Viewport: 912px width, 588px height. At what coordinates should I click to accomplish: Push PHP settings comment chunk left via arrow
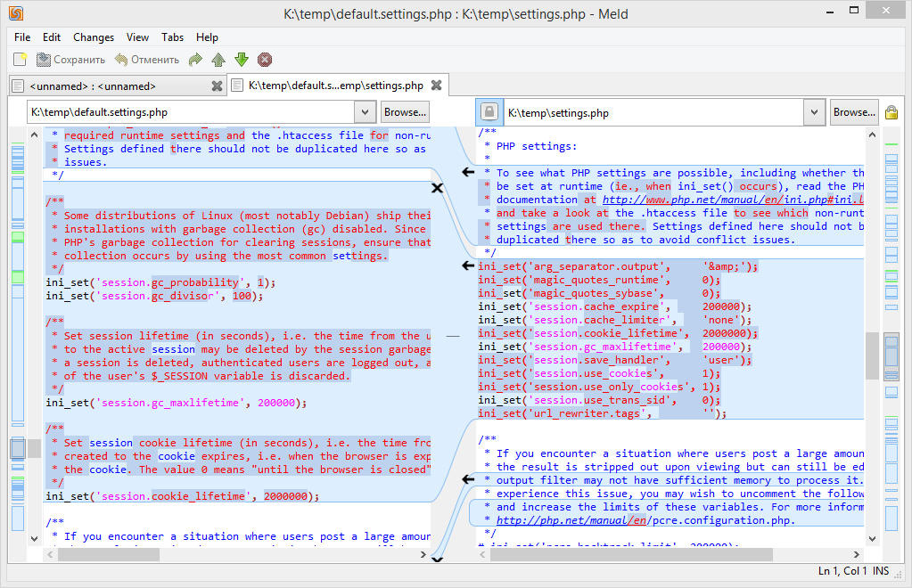click(468, 172)
